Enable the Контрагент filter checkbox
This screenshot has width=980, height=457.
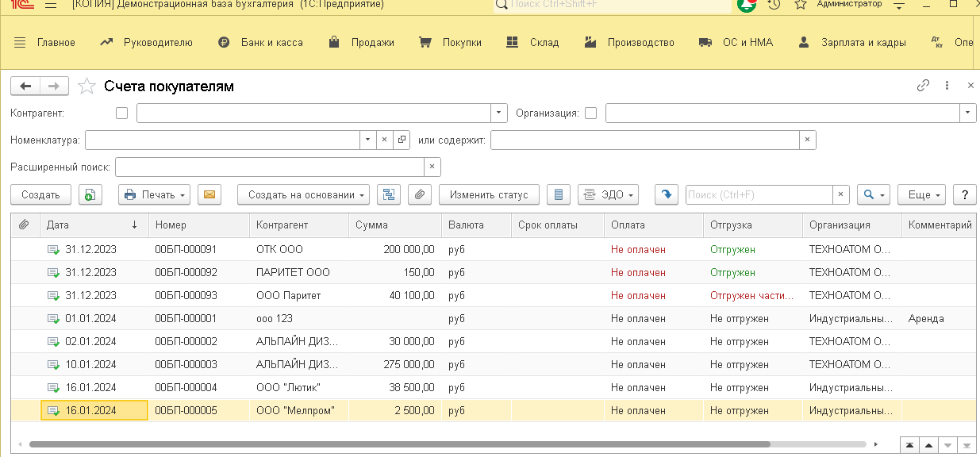121,113
